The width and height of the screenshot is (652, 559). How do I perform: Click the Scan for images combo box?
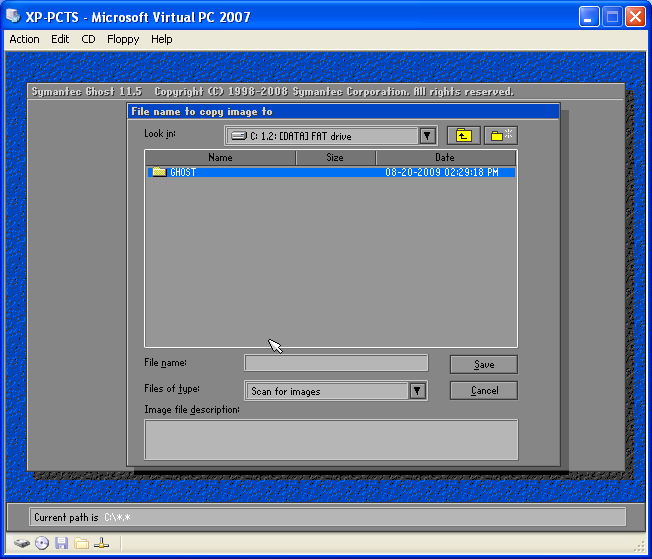tap(336, 391)
